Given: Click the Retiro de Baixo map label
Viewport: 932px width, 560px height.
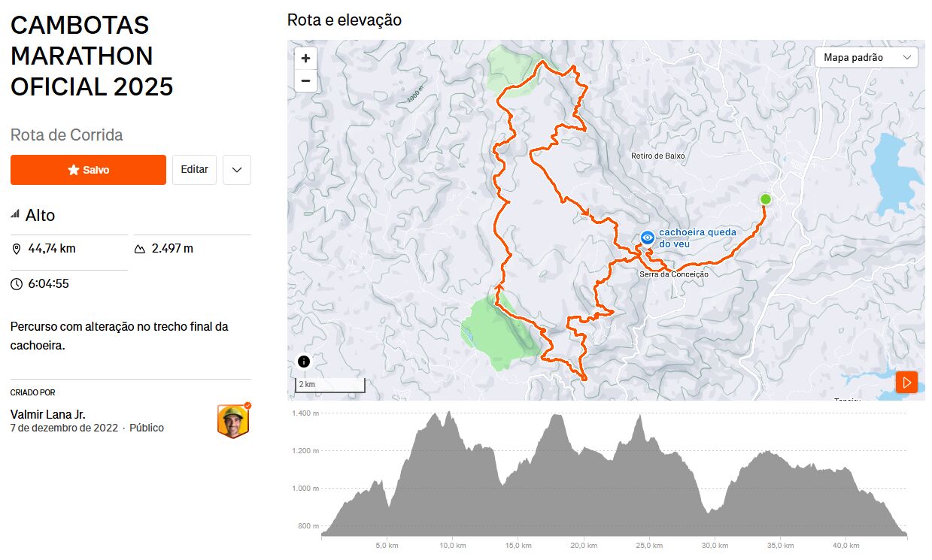Looking at the screenshot, I should (657, 156).
